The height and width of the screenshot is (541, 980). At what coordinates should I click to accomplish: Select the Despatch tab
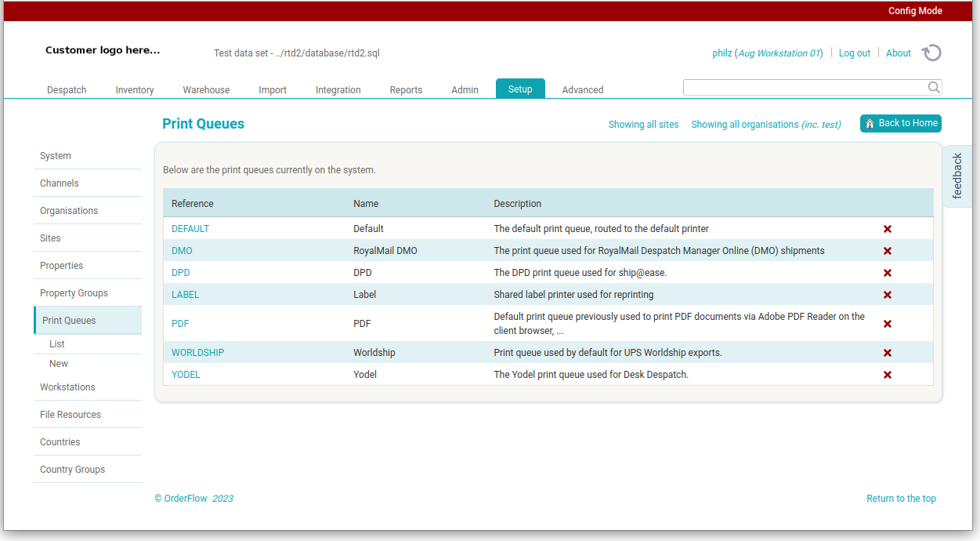(x=66, y=89)
